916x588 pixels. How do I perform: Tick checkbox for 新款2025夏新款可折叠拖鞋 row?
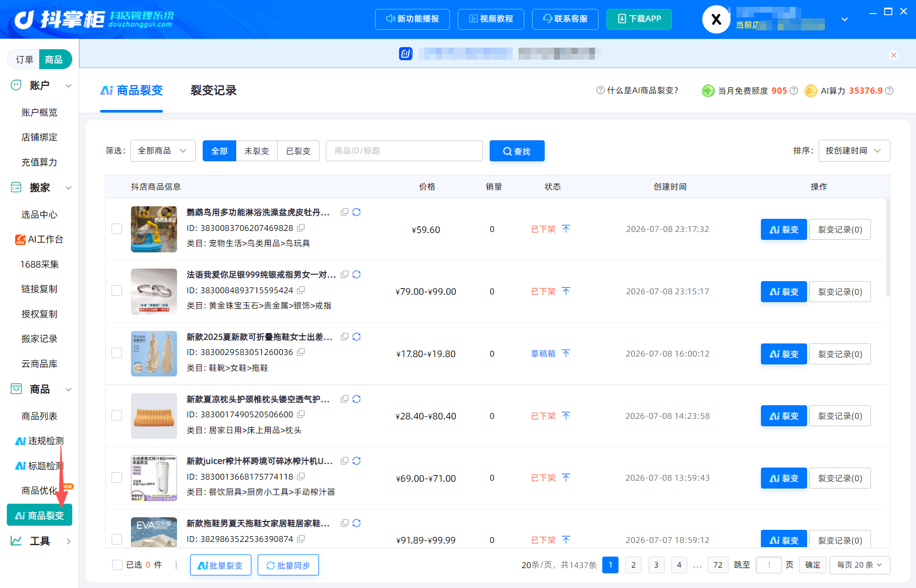click(x=117, y=353)
